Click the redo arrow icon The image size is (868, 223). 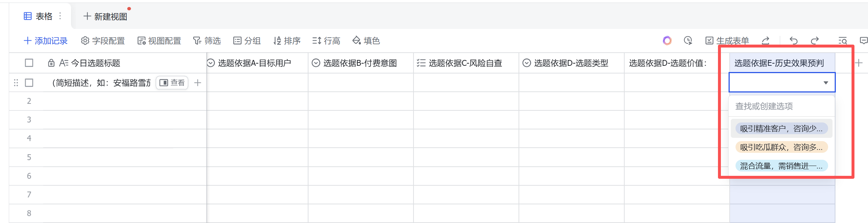pyautogui.click(x=815, y=41)
